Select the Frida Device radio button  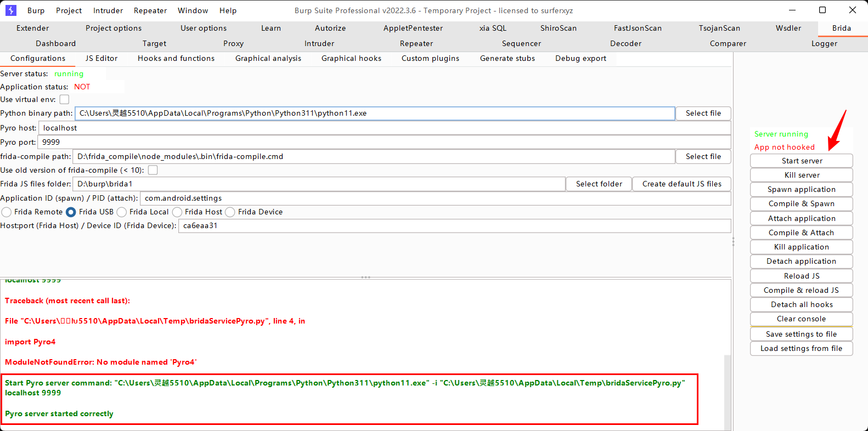(x=230, y=212)
